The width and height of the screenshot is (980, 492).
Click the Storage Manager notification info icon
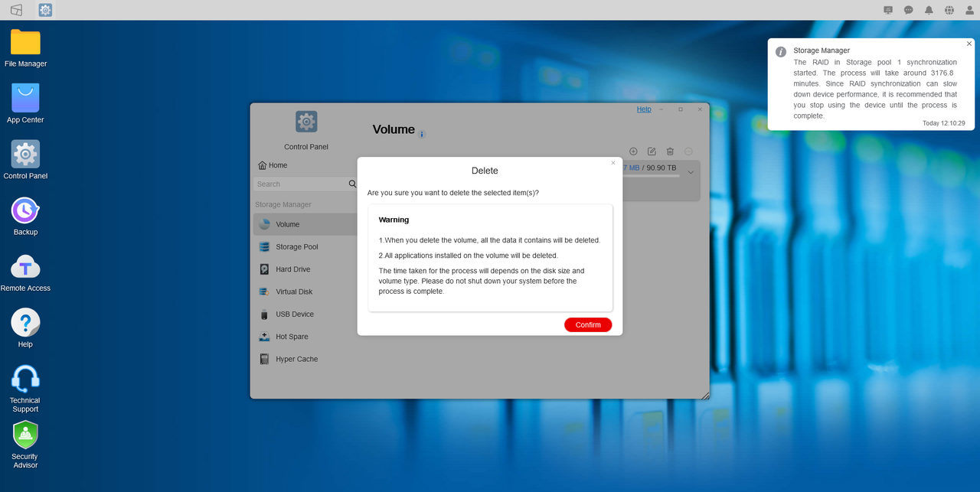pyautogui.click(x=781, y=52)
